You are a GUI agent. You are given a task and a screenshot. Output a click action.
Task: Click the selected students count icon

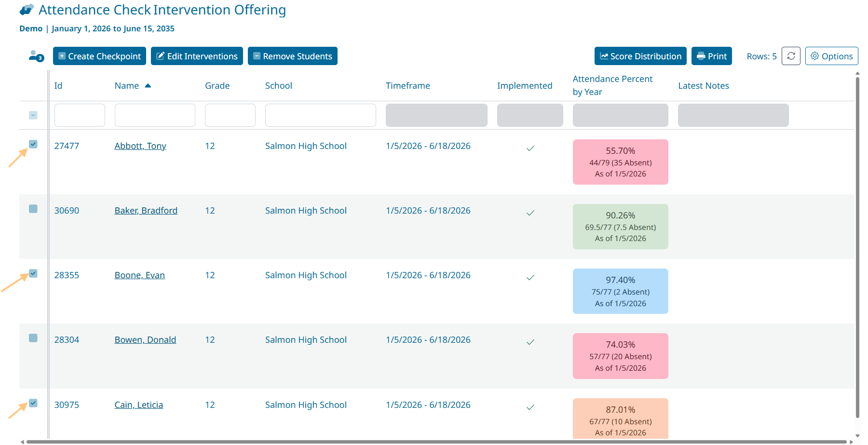tap(36, 56)
